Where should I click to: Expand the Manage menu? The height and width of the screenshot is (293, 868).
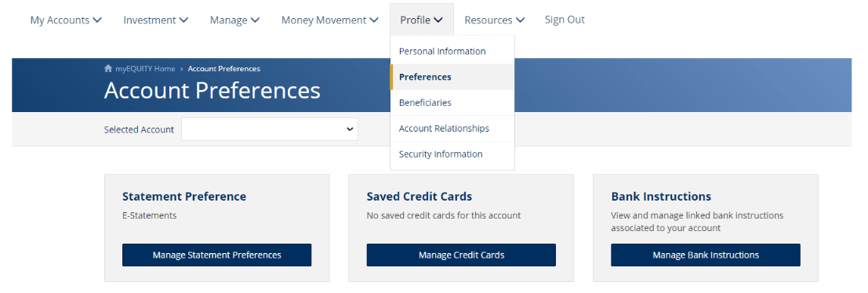[234, 20]
